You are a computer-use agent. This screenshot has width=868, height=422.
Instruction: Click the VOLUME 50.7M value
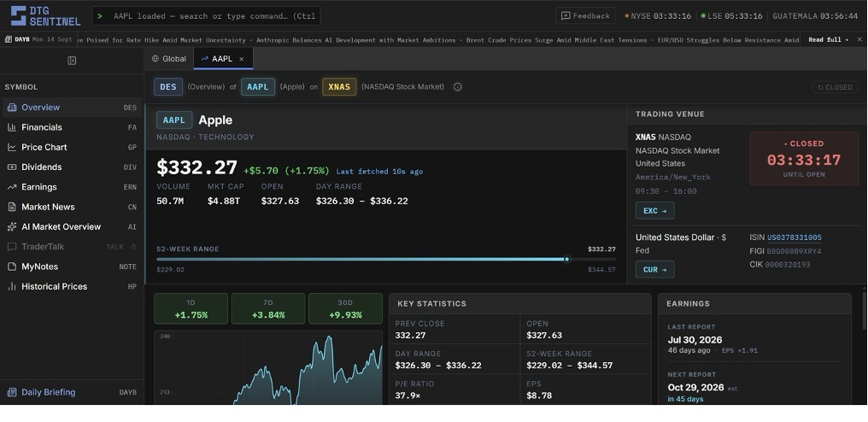(x=170, y=201)
